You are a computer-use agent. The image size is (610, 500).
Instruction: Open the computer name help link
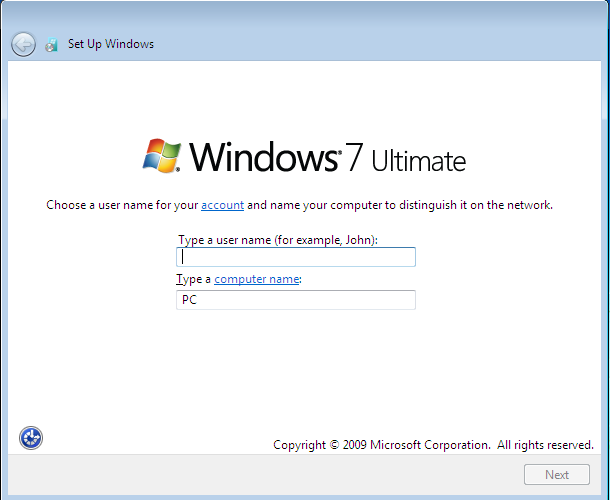coord(256,279)
